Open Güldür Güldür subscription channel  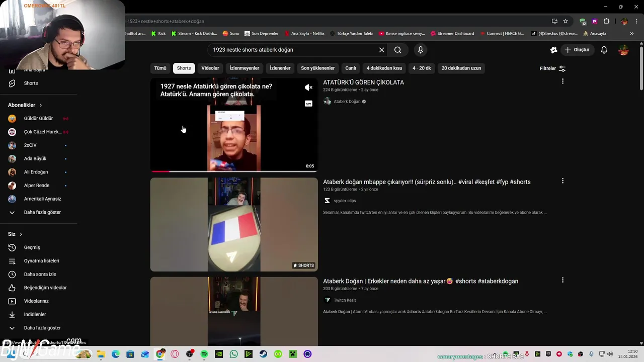pos(38,119)
